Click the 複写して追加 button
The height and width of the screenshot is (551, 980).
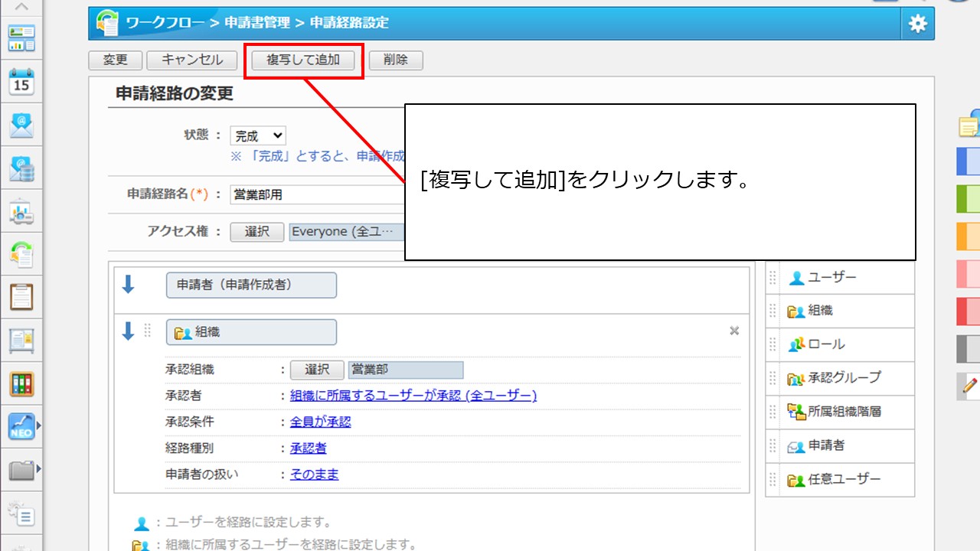[303, 60]
